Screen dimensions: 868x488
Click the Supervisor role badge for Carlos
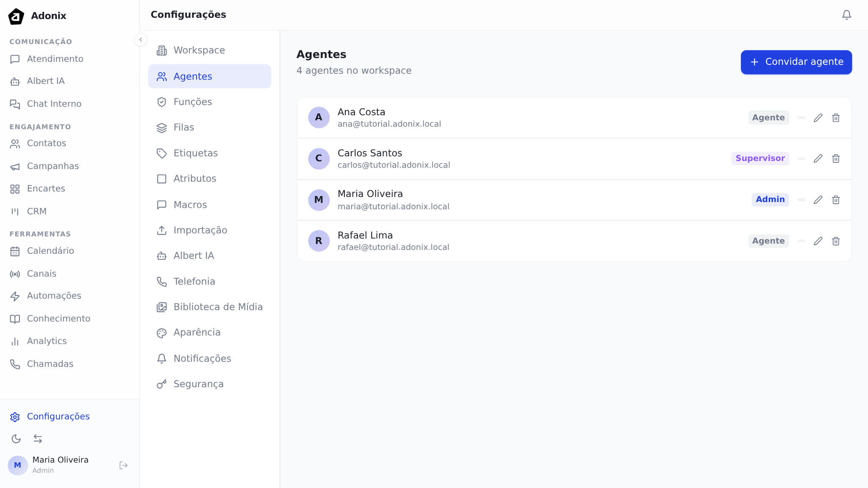click(760, 158)
